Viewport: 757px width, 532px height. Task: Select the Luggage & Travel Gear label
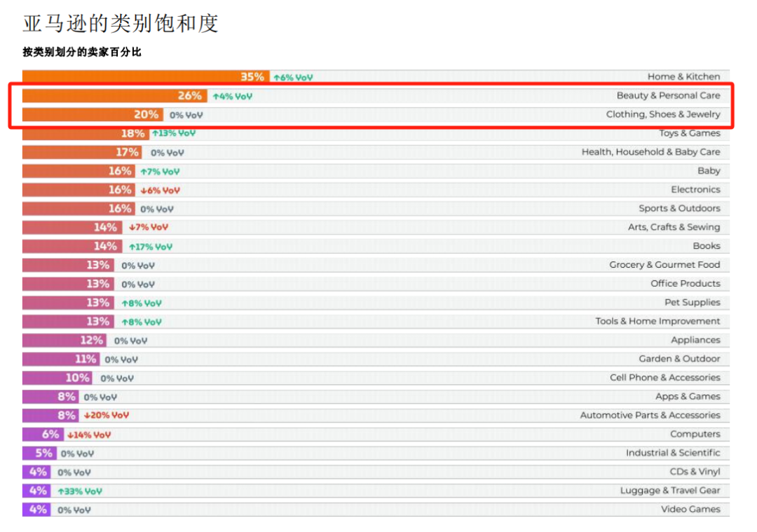(x=670, y=491)
